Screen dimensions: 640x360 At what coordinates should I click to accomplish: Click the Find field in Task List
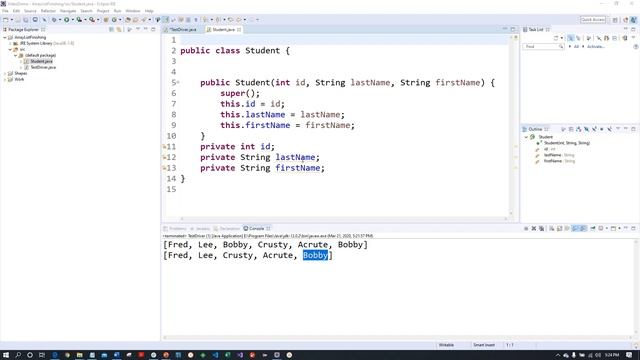pyautogui.click(x=543, y=47)
